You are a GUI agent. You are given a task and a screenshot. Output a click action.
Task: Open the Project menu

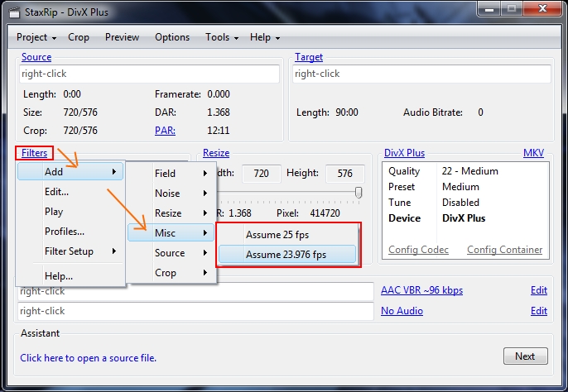[36, 37]
